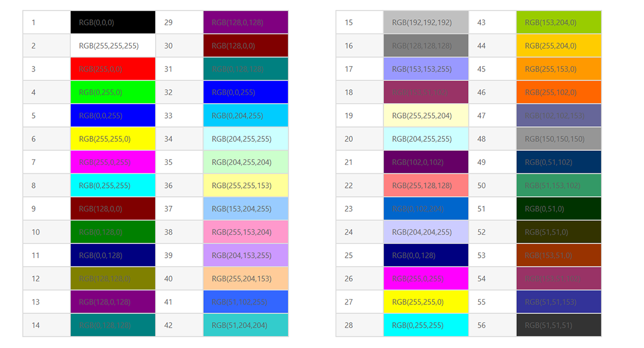Select the sky blue RGB(0,204,255) swatch
This screenshot has width=644, height=348.
pos(246,115)
